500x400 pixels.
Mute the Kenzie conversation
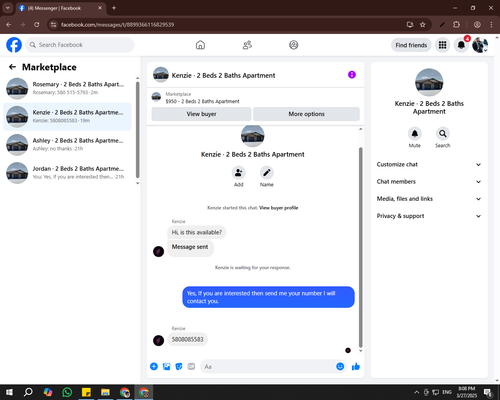[415, 134]
